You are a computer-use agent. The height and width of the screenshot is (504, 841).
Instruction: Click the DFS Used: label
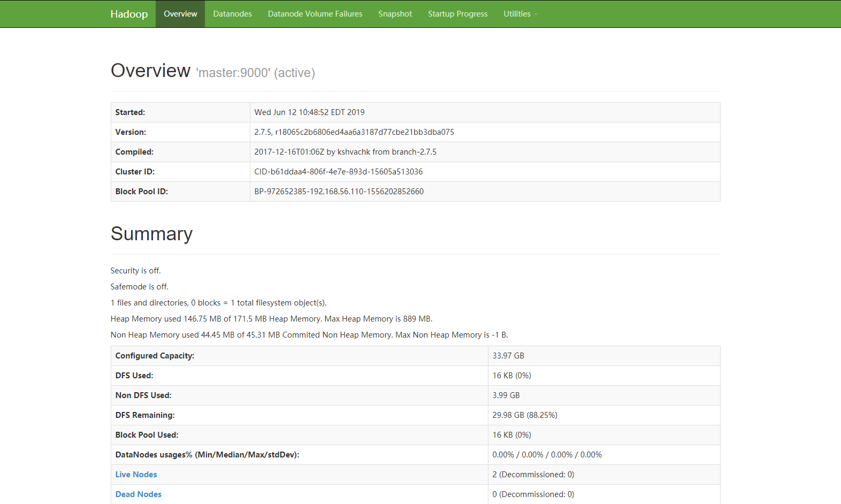click(134, 376)
